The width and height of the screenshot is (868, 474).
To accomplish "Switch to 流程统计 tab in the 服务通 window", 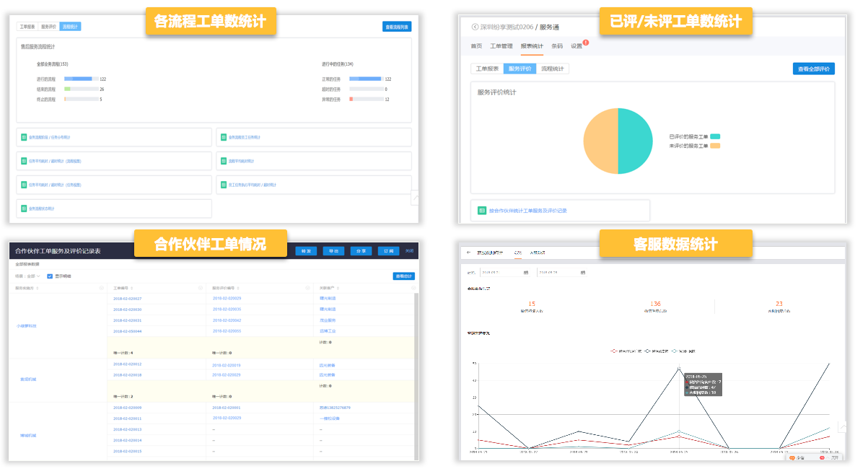I will [553, 69].
